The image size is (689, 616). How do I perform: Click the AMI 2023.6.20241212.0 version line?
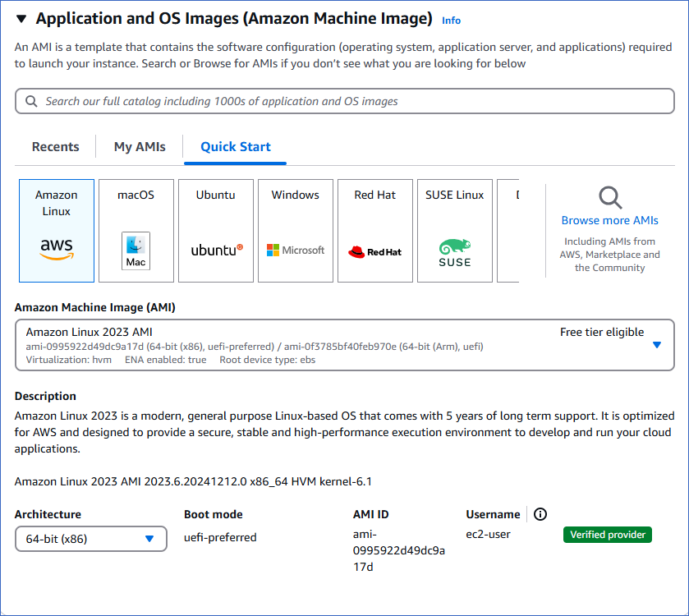click(x=193, y=481)
